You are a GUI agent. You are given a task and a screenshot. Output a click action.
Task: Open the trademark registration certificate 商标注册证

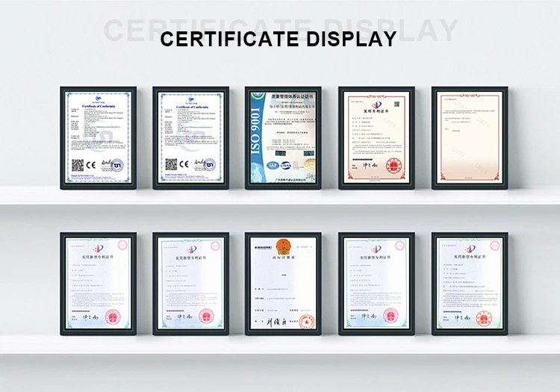[283, 284]
